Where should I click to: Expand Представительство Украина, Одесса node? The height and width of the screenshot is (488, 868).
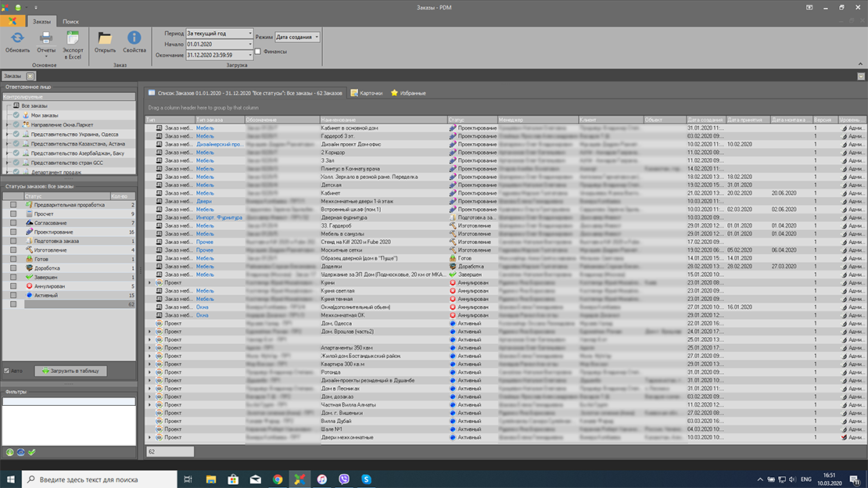coord(7,134)
